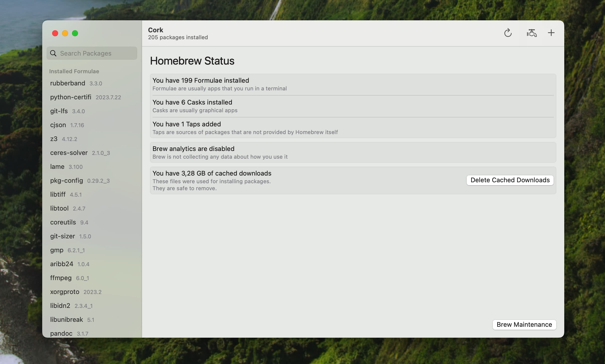This screenshot has height=364, width=605.
Task: Click the red close window button
Action: (x=55, y=33)
